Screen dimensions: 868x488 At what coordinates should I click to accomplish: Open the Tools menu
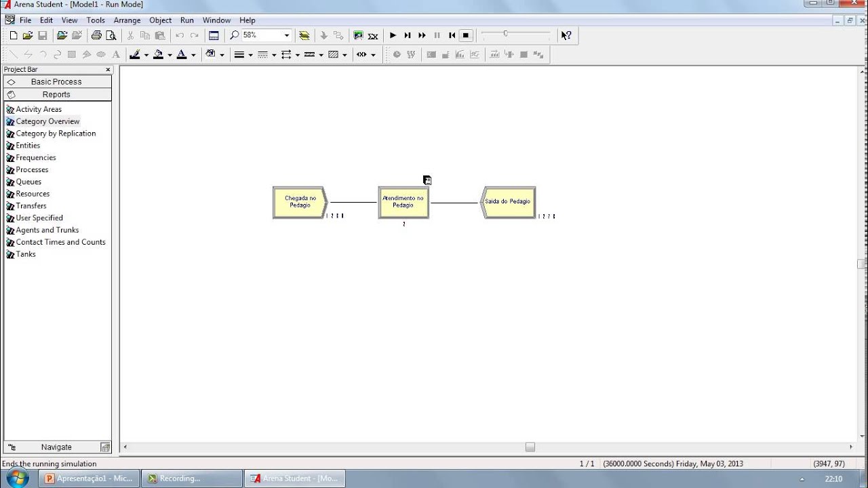pyautogui.click(x=96, y=20)
